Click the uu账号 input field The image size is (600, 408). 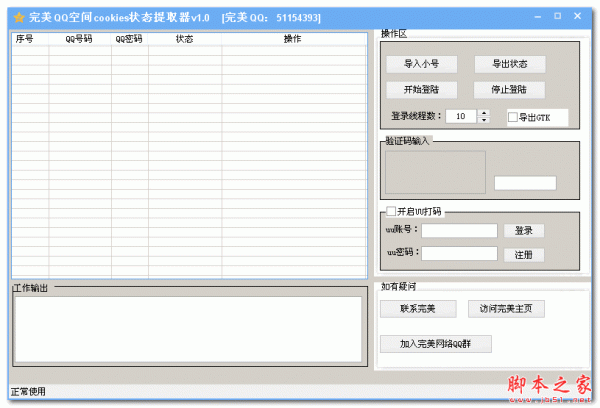(459, 230)
